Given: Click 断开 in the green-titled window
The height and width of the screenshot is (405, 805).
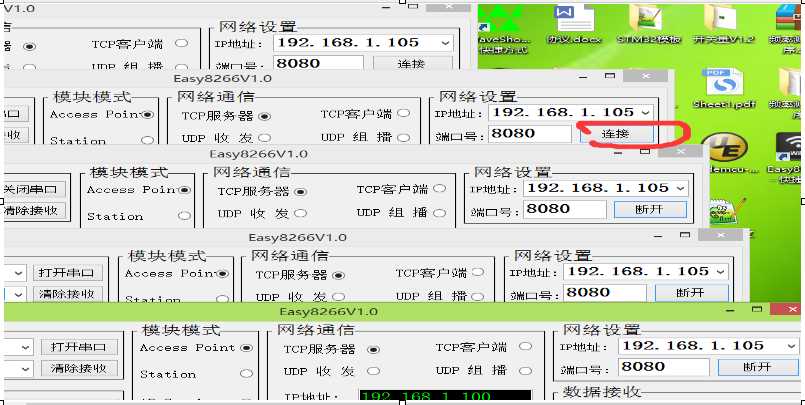Looking at the screenshot, I should coord(758,367).
